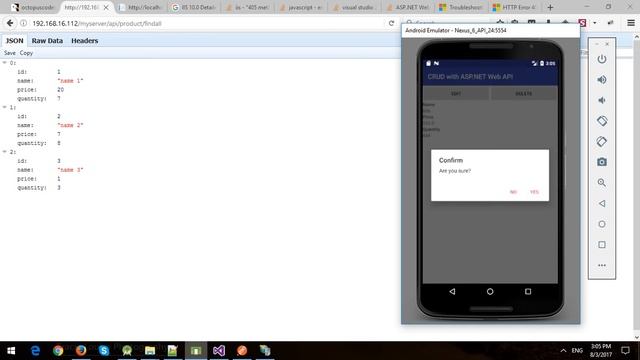Tap DELETE button in Android app
640x360 pixels.
coord(524,93)
